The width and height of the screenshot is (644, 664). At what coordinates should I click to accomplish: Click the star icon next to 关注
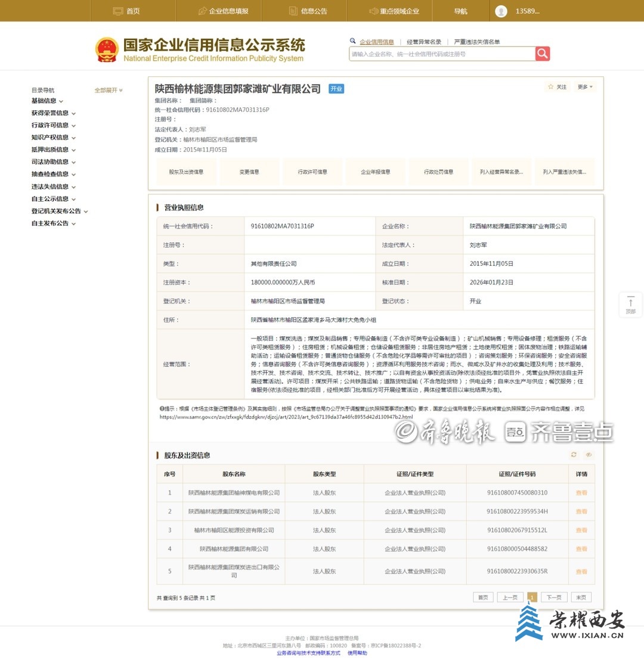click(551, 87)
